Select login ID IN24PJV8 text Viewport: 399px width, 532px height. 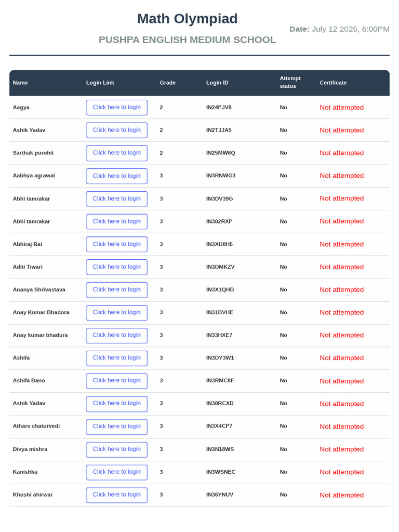point(219,107)
